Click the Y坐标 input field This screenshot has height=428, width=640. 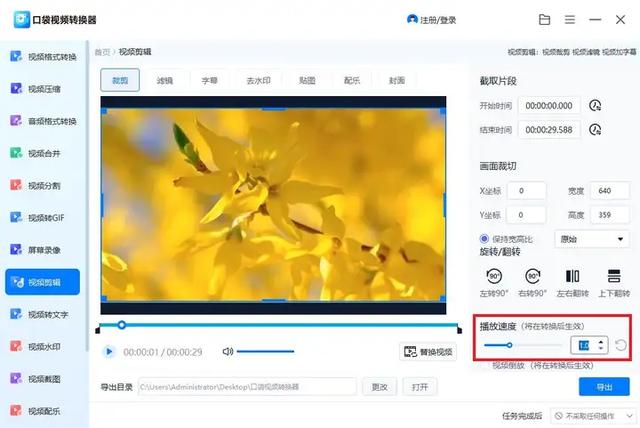(x=527, y=215)
